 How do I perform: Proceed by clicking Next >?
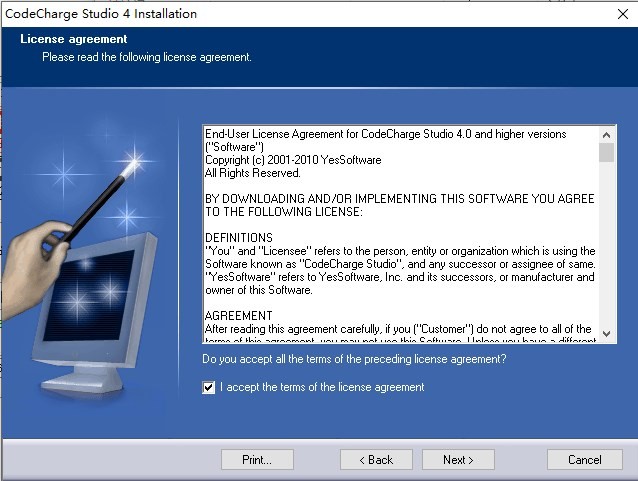pyautogui.click(x=458, y=459)
